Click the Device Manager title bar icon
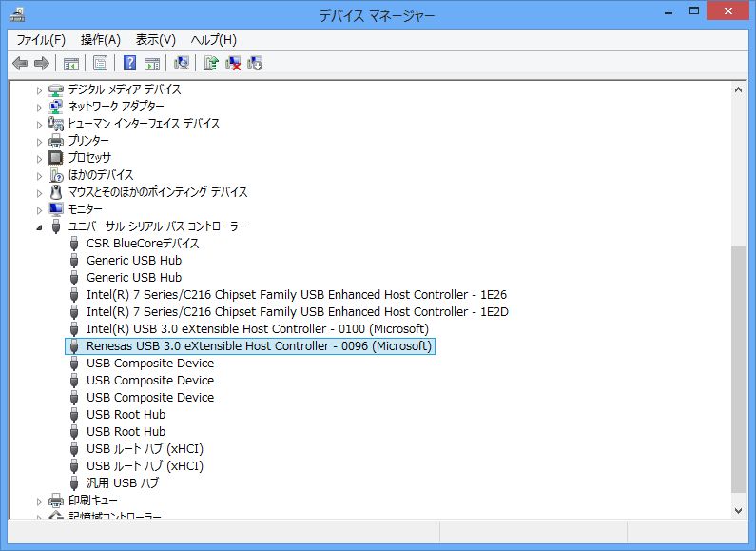The image size is (756, 551). pos(17,14)
